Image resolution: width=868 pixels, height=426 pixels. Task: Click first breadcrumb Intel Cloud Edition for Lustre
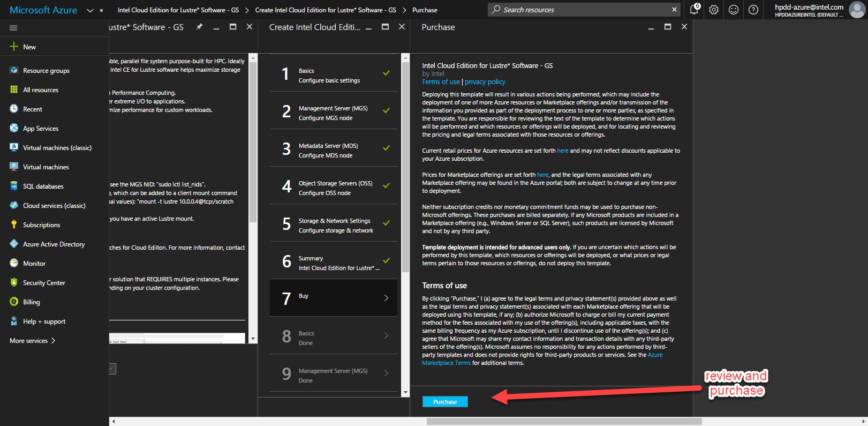click(178, 10)
